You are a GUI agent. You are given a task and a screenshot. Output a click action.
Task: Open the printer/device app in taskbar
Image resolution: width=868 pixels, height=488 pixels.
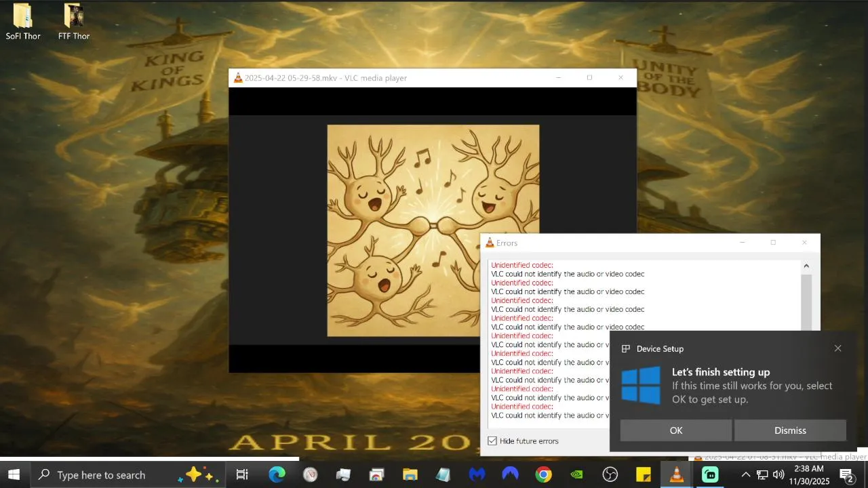(343, 475)
